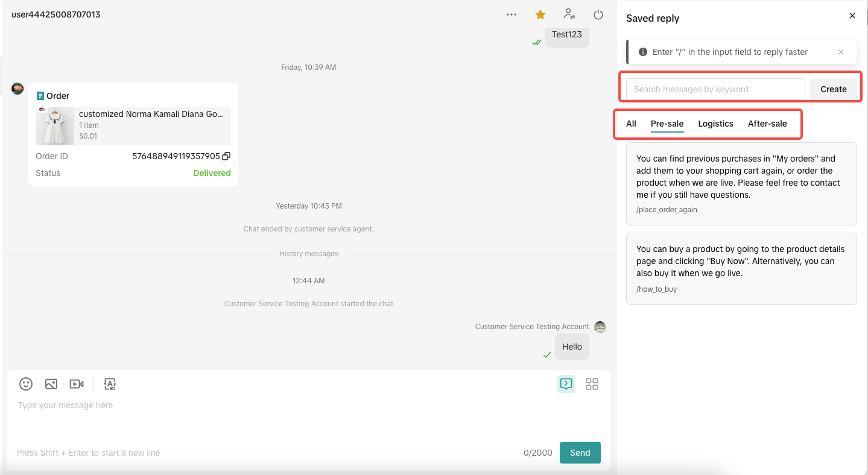The height and width of the screenshot is (475, 868).
Task: Click the Send button
Action: pos(580,453)
